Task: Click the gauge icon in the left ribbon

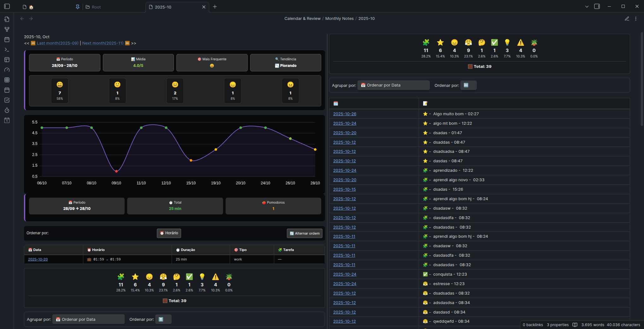Action: click(x=7, y=70)
